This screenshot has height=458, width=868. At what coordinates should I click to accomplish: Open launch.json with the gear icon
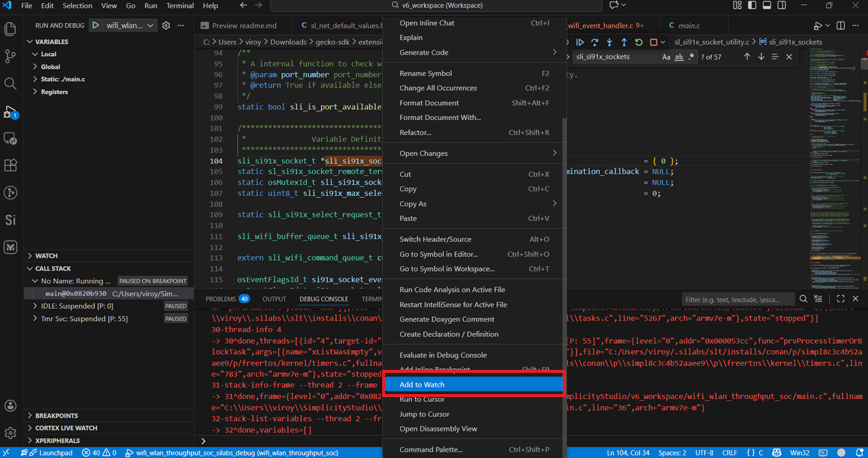pyautogui.click(x=166, y=25)
